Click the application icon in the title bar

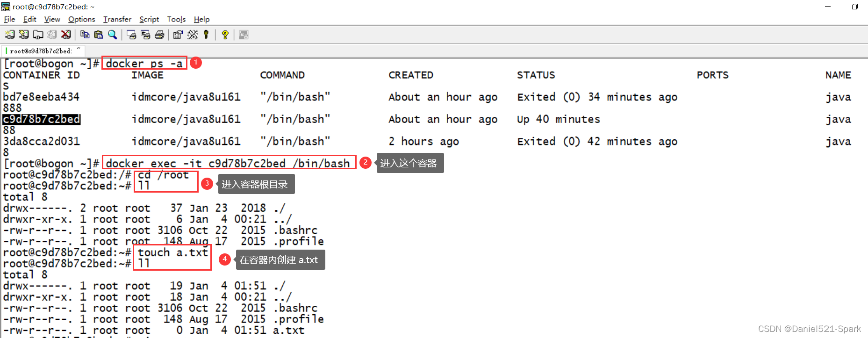pyautogui.click(x=6, y=7)
